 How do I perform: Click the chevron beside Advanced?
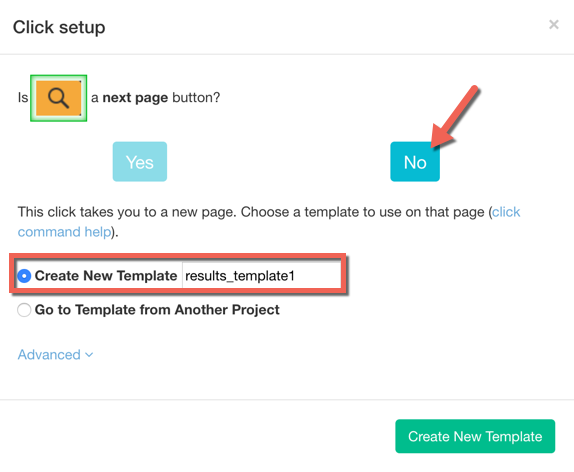click(89, 355)
